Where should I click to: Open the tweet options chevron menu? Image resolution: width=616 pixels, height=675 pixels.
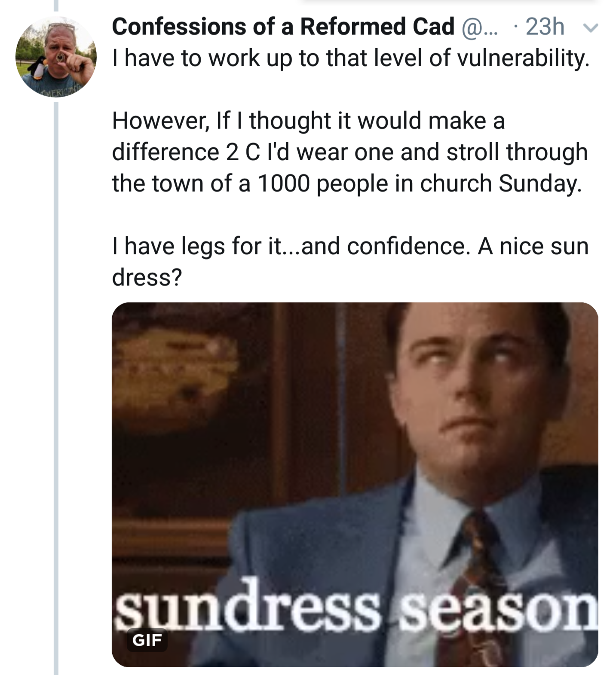pos(591,28)
